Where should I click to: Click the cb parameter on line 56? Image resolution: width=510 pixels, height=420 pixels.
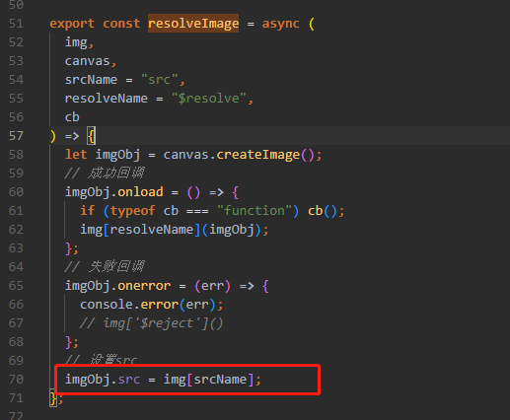pos(72,117)
